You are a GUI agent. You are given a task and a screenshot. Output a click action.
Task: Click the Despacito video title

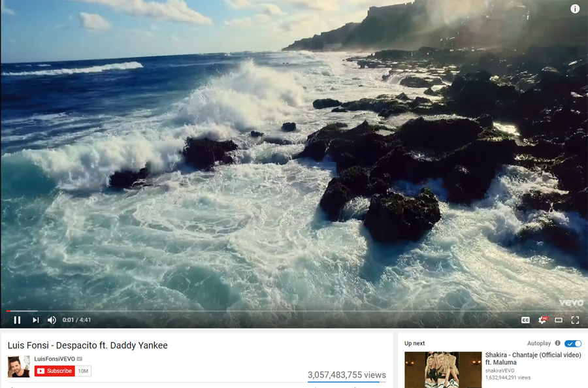tap(88, 346)
